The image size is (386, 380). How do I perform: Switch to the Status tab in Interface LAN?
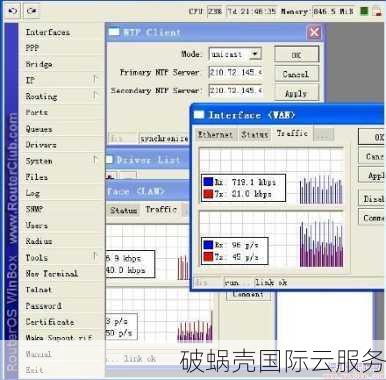tap(123, 210)
